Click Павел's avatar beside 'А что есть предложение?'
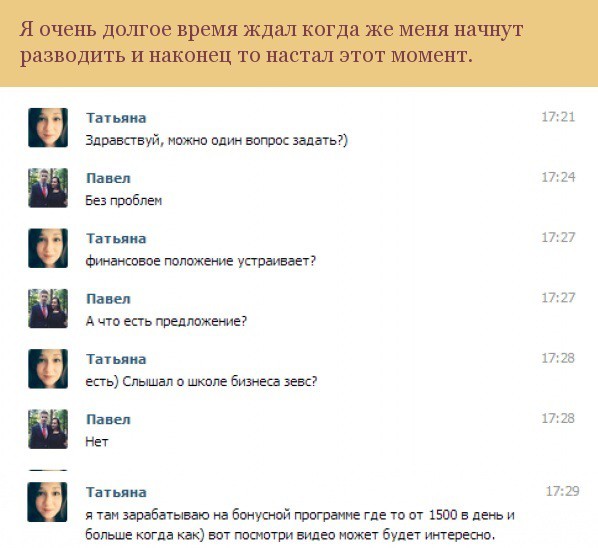This screenshot has width=598, height=548. [48, 308]
